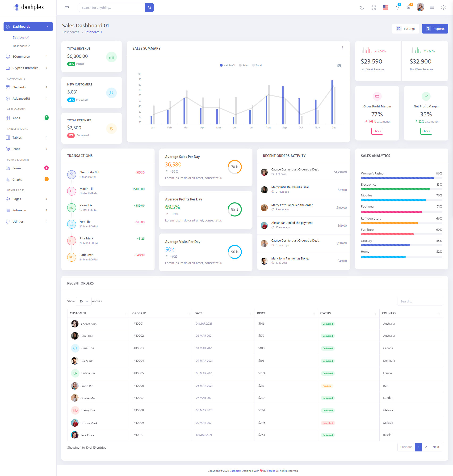The width and height of the screenshot is (453, 476).
Task: Open the Apps sidebar item
Action: [17, 118]
